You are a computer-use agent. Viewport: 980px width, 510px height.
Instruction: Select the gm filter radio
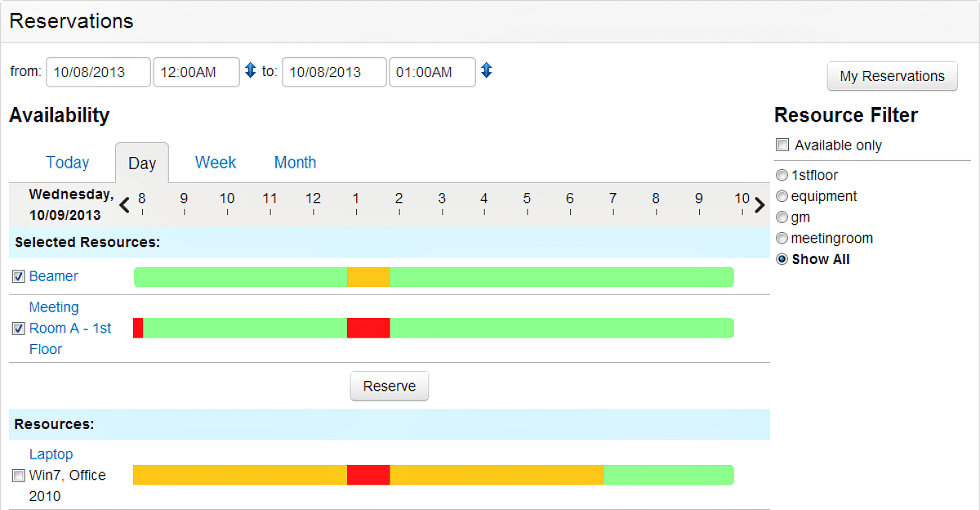[782, 217]
